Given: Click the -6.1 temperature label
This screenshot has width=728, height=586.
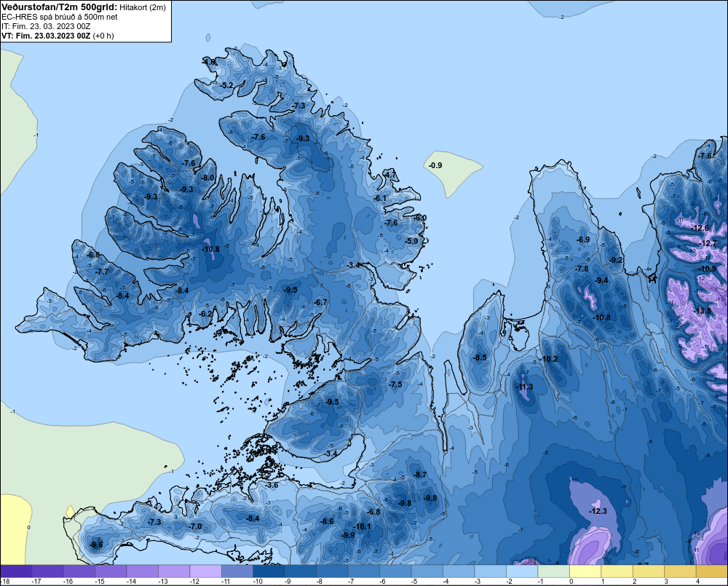Looking at the screenshot, I should [380, 198].
